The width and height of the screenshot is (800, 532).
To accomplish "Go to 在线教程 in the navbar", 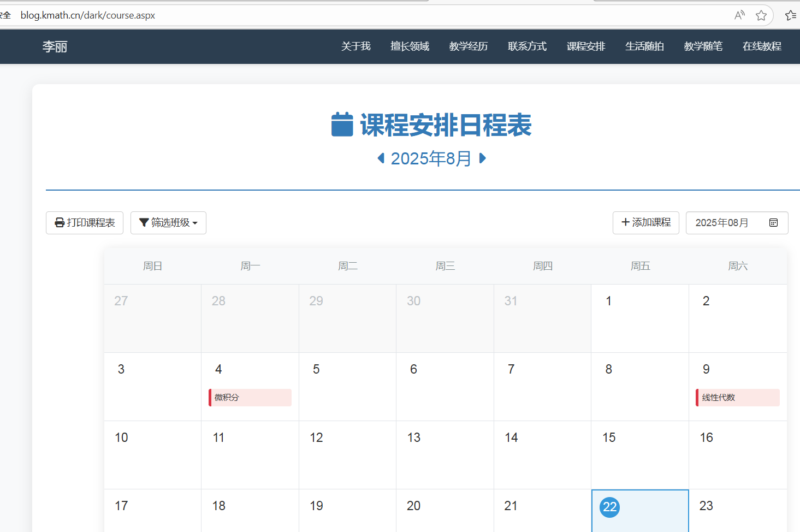I will click(762, 46).
